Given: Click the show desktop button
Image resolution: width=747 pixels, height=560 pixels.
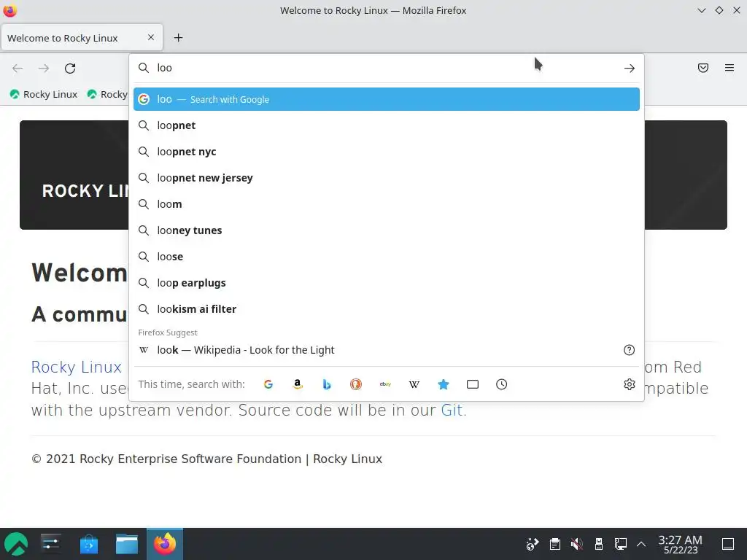Looking at the screenshot, I should (728, 544).
